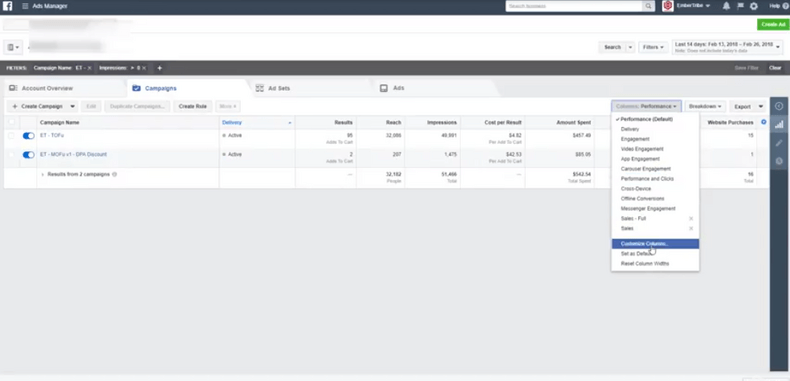Viewport: 790px width, 381px height.
Task: Click the green Create Ad button
Action: pos(773,25)
